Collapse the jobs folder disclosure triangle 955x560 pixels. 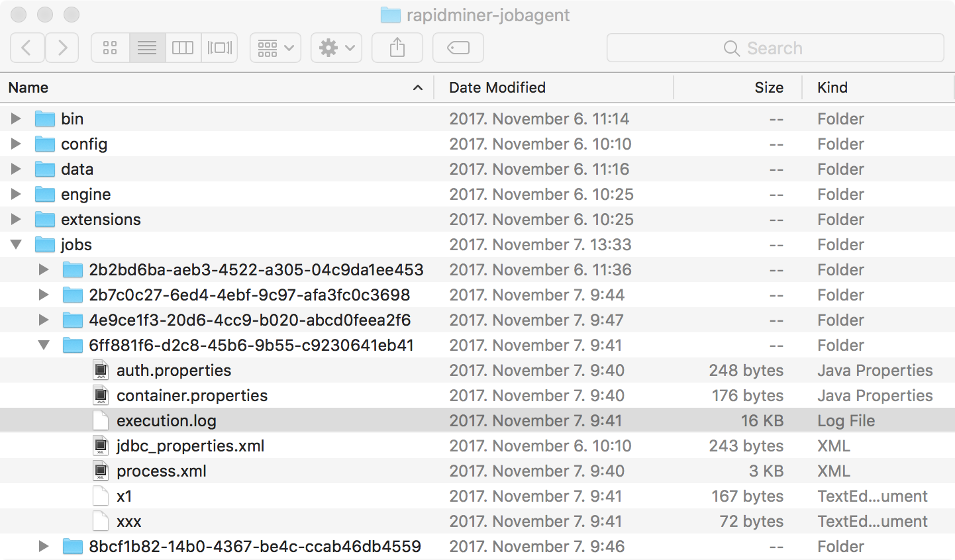click(15, 244)
